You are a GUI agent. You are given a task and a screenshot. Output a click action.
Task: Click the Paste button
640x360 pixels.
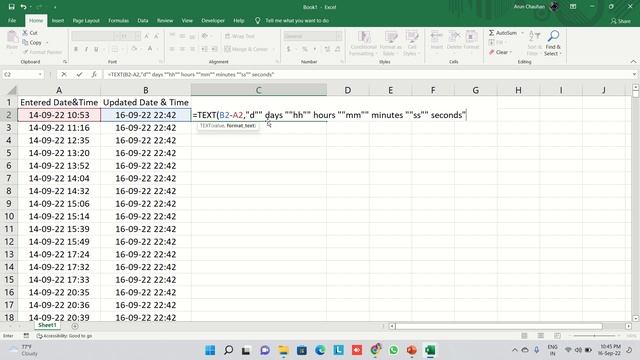click(x=12, y=40)
